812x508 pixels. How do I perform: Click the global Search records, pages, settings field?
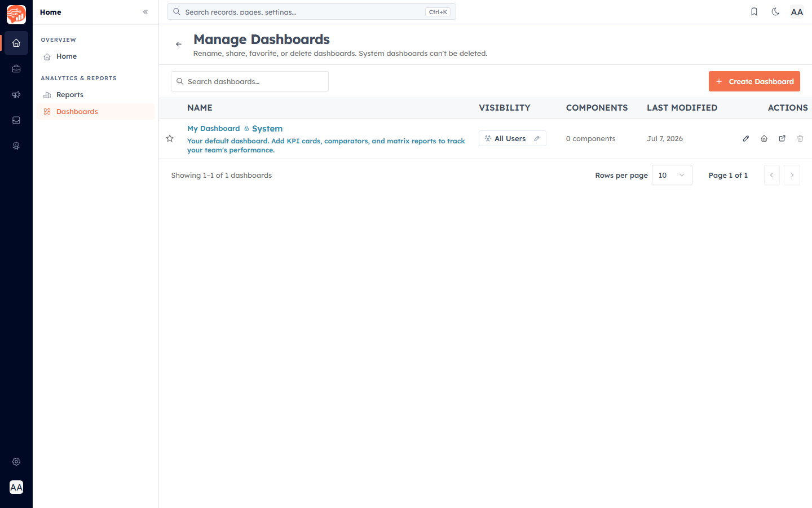(x=311, y=12)
